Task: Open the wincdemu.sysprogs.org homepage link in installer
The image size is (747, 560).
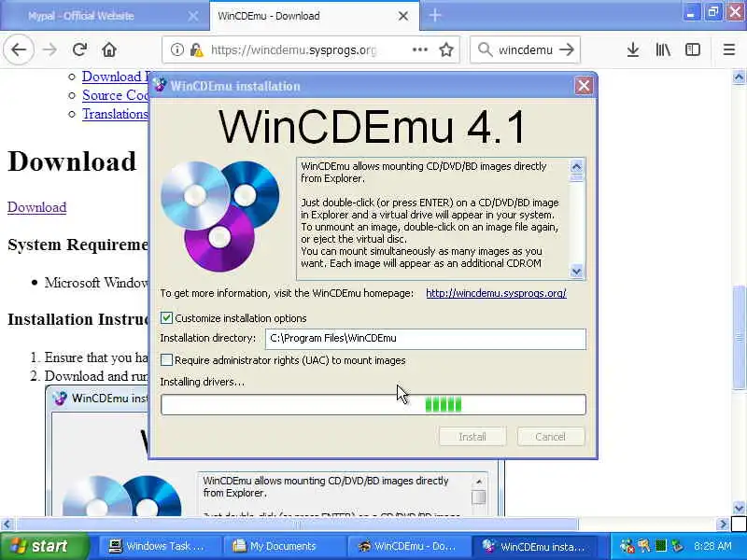Action: coord(496,293)
